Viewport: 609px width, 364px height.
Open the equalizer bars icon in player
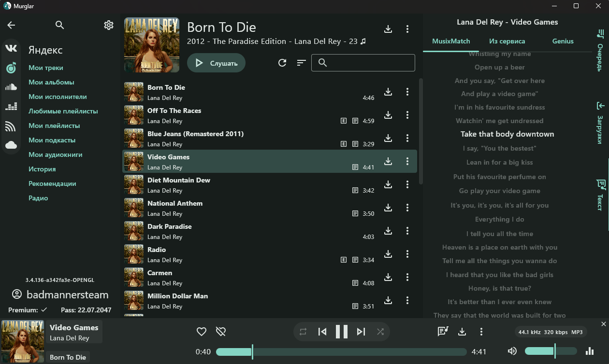tap(589, 351)
